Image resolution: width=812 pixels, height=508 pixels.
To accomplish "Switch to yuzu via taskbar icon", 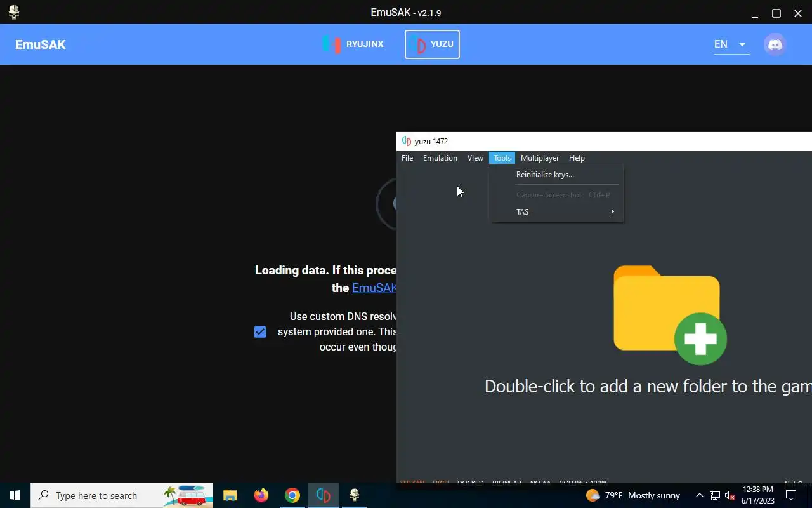I will pos(323,495).
